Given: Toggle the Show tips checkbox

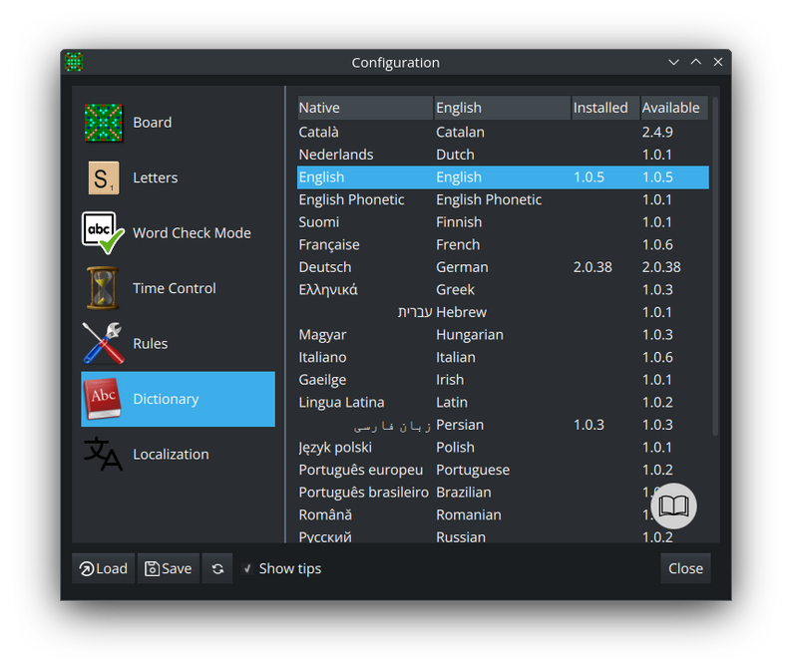Looking at the screenshot, I should tap(247, 569).
